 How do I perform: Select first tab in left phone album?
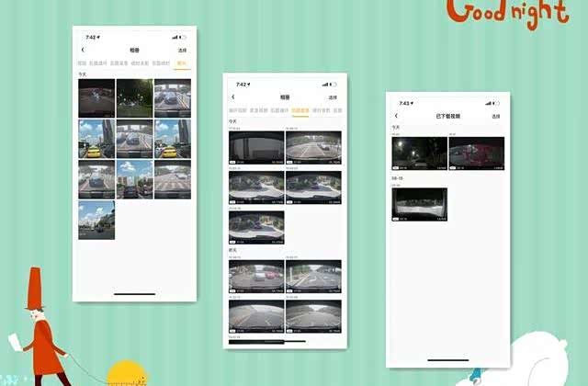[x=82, y=63]
